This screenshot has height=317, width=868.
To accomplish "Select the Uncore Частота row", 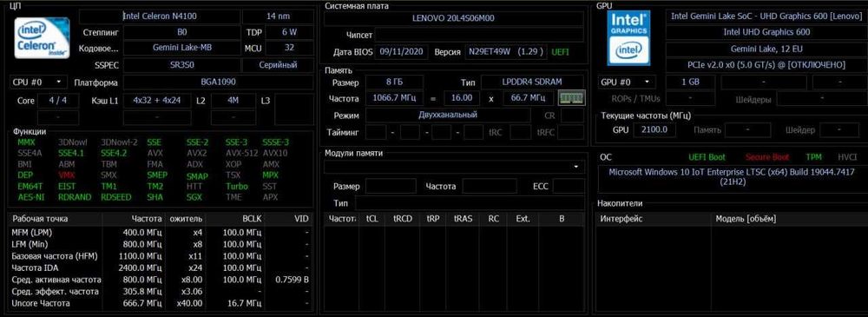I will point(161,303).
